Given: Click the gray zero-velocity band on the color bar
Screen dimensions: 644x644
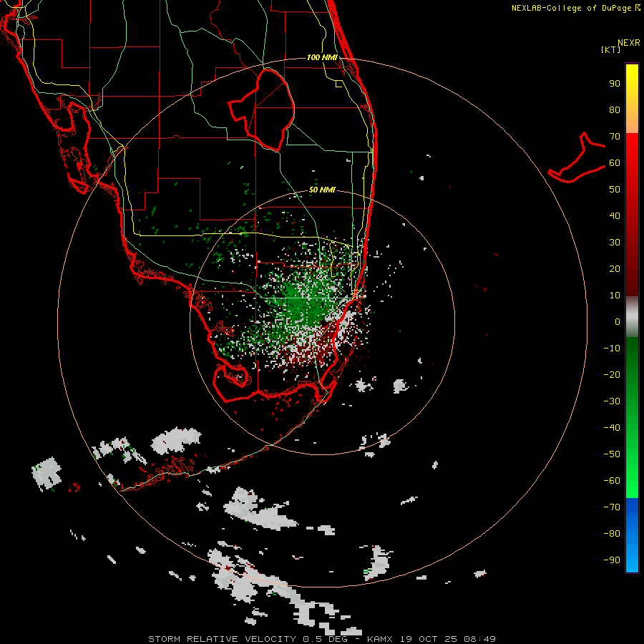Looking at the screenshot, I should [x=632, y=317].
